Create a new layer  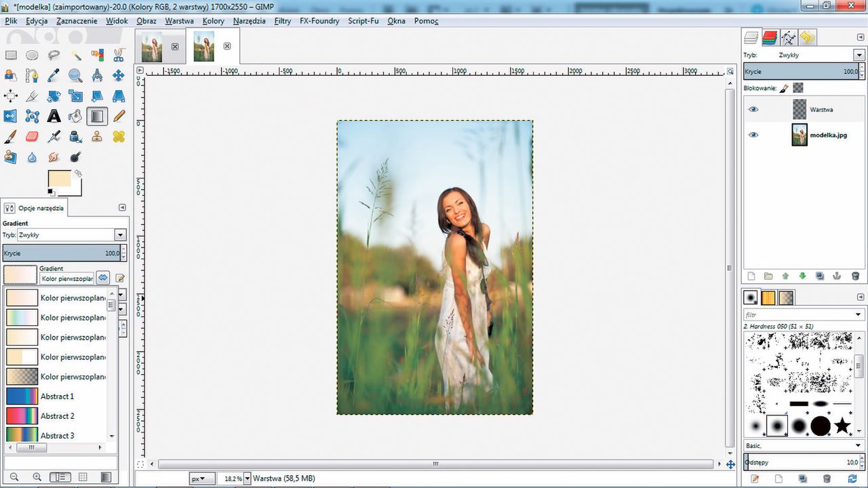tap(751, 277)
